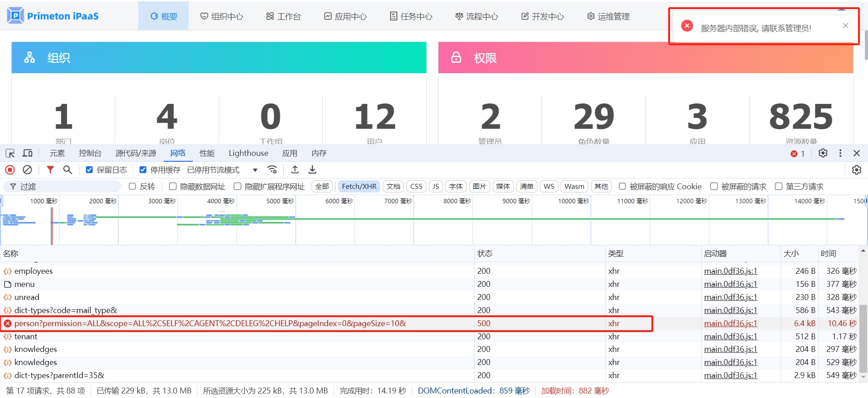Toggle the device toolbar icon
868x398 pixels.
(28, 153)
